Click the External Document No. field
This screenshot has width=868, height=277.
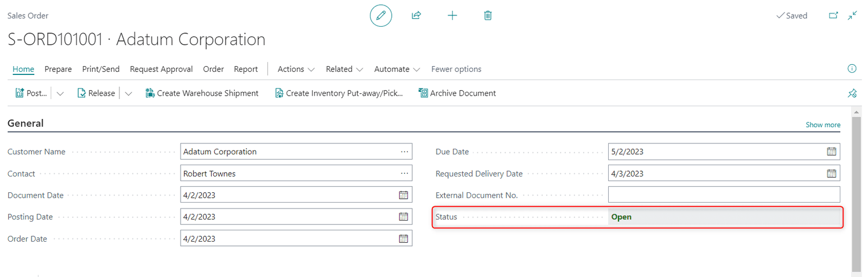tap(724, 195)
